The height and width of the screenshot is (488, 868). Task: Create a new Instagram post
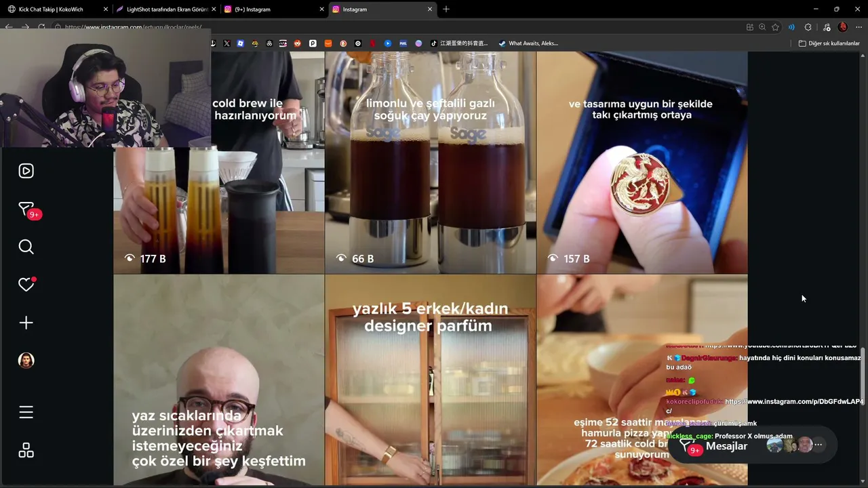point(26,323)
